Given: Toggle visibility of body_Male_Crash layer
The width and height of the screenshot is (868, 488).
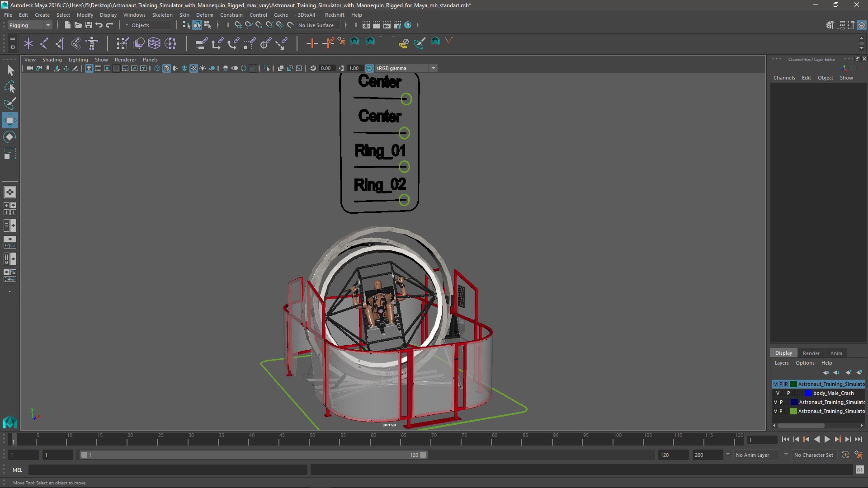Looking at the screenshot, I should point(778,393).
